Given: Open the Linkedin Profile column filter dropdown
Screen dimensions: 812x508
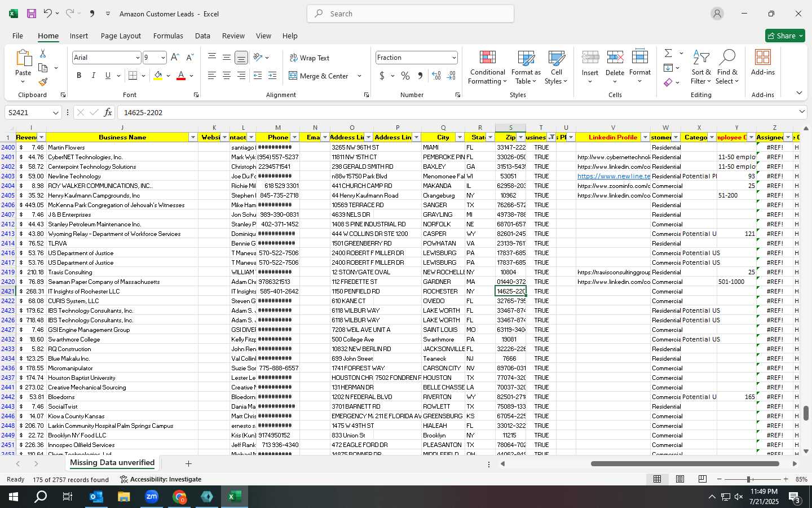Looking at the screenshot, I should click(x=645, y=137).
